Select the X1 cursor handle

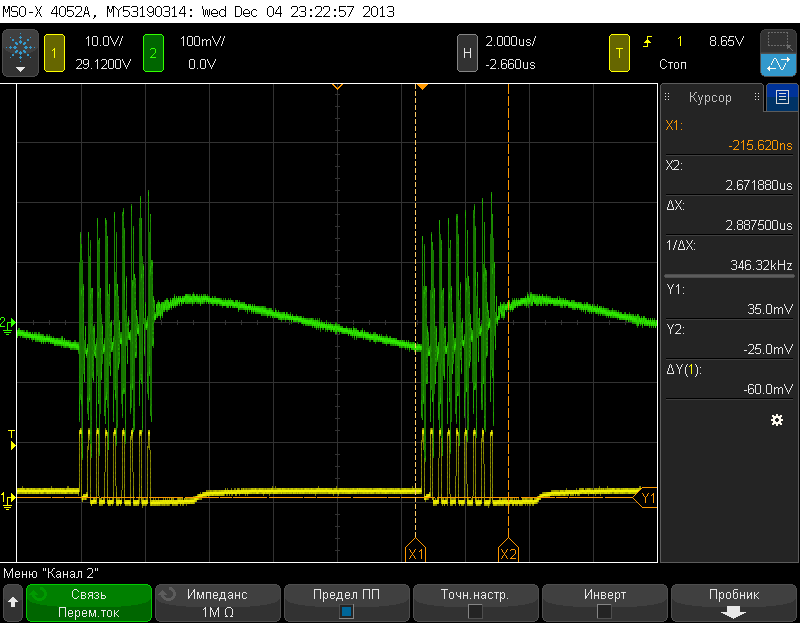416,550
